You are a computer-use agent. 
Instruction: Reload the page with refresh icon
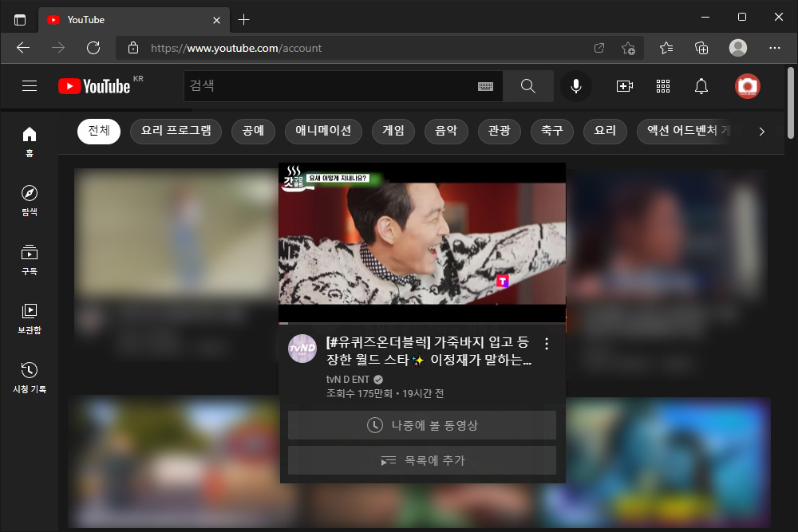[x=93, y=48]
